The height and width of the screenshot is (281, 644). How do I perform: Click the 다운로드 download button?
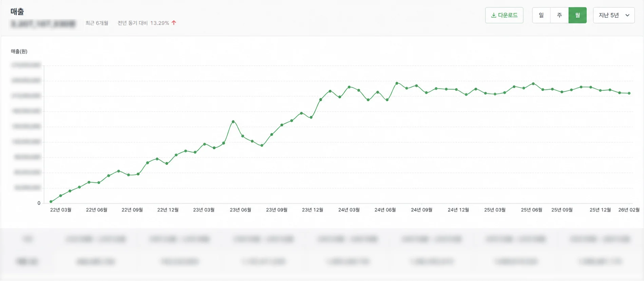click(x=504, y=15)
